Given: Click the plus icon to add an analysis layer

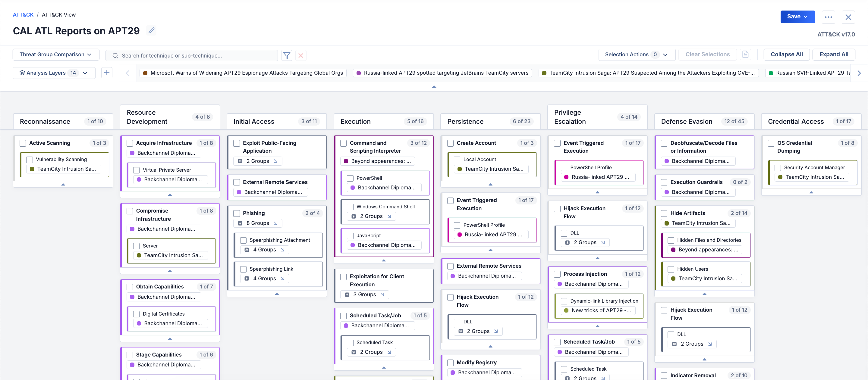Looking at the screenshot, I should [x=107, y=73].
